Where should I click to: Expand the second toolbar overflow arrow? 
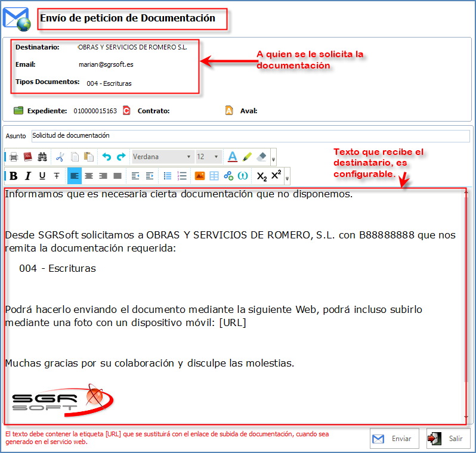pos(287,178)
